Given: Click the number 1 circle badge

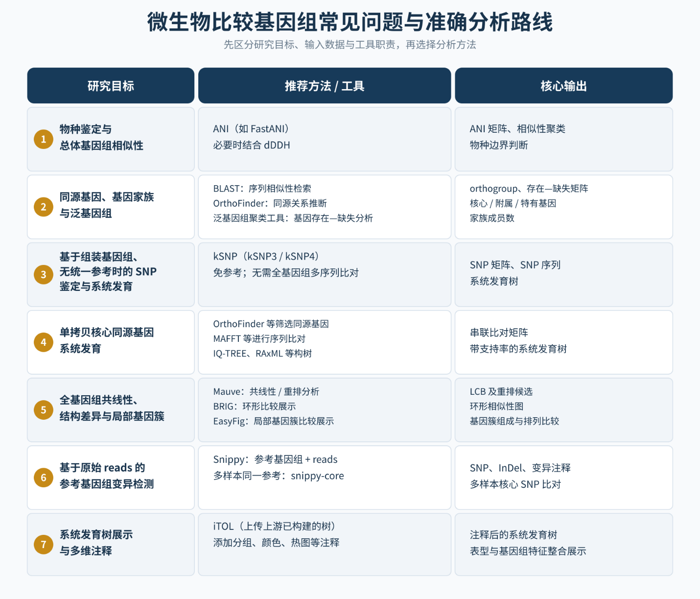Looking at the screenshot, I should pos(44,139).
